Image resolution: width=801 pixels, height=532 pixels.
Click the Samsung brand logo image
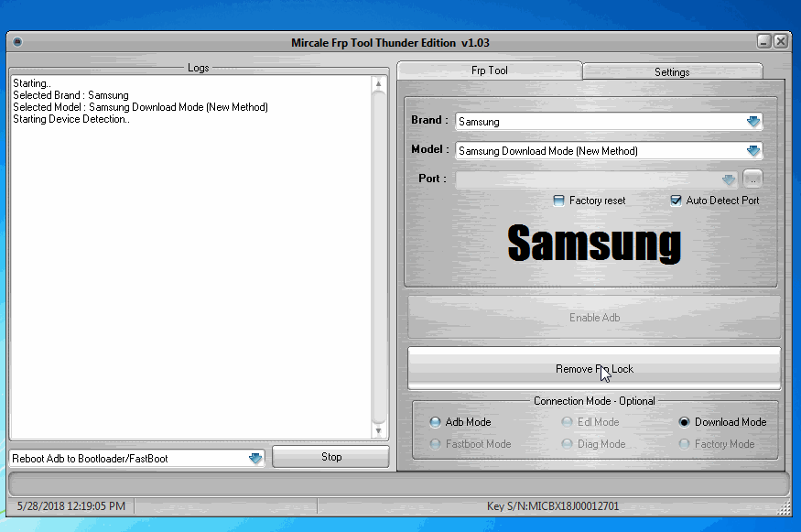594,244
